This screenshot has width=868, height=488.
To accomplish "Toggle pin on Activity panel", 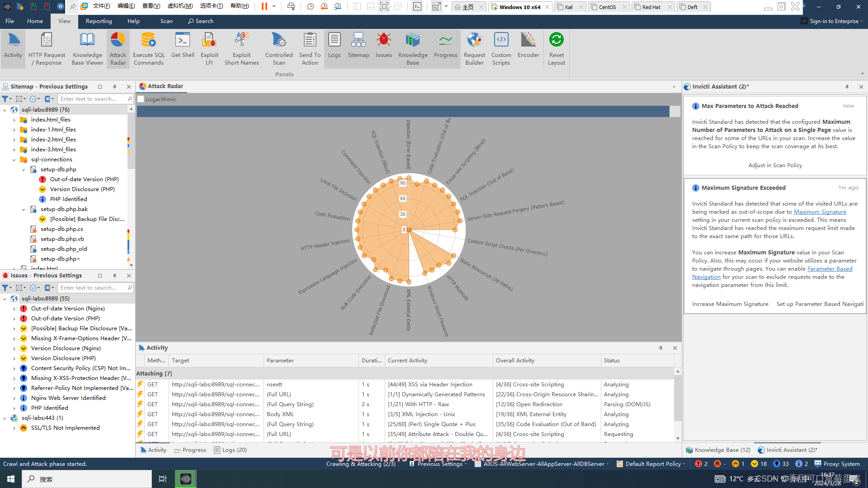I will tap(660, 348).
